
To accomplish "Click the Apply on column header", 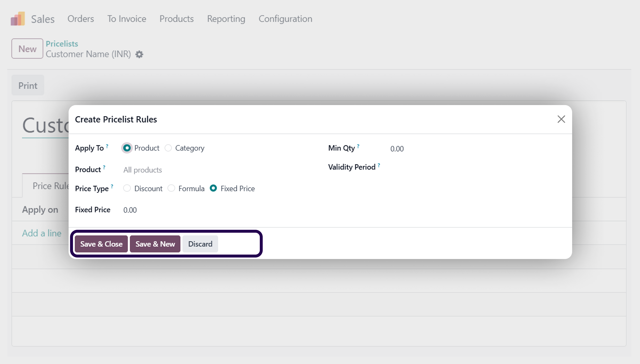I will (40, 210).
